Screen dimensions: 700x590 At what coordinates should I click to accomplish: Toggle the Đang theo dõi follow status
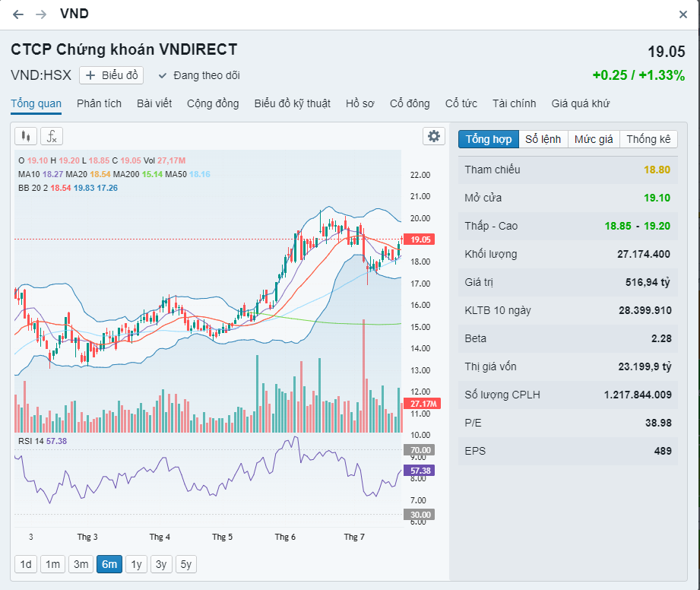[x=199, y=75]
